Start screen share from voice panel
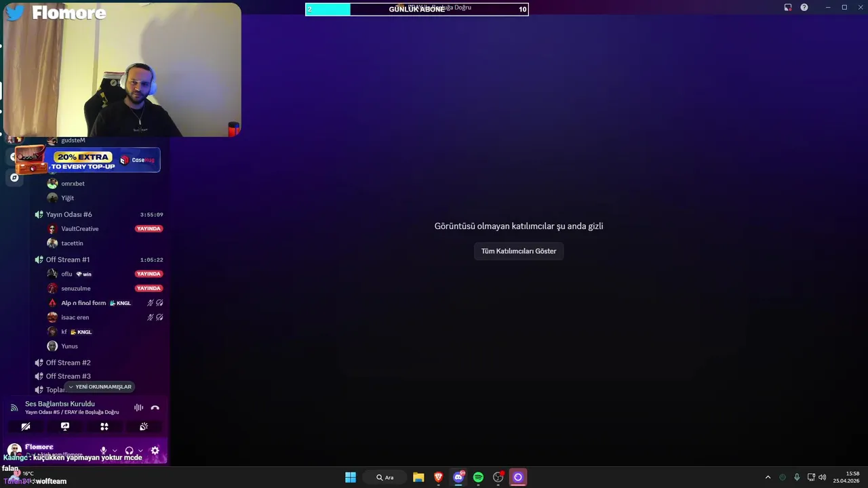 tap(65, 426)
